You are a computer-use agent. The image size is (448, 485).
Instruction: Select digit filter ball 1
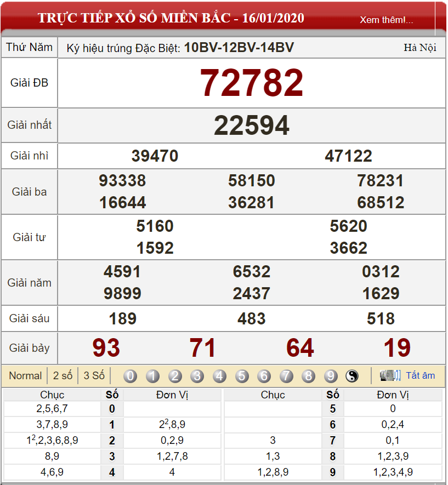(x=152, y=376)
